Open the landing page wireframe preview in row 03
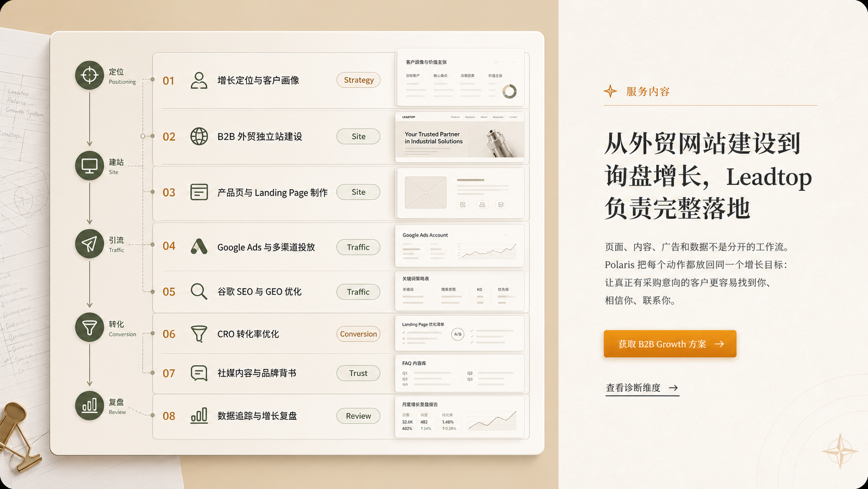The width and height of the screenshot is (868, 489). click(460, 193)
